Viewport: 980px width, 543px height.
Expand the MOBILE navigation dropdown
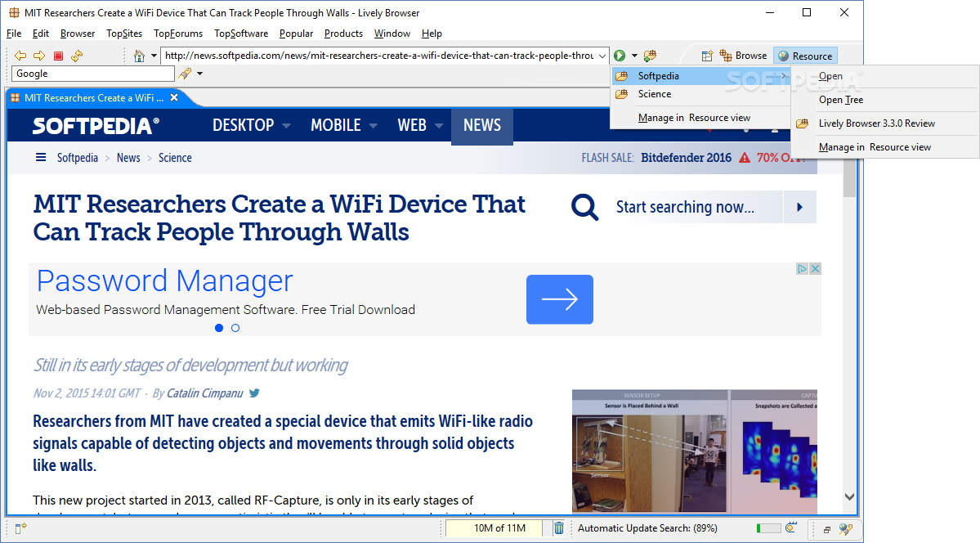click(374, 126)
